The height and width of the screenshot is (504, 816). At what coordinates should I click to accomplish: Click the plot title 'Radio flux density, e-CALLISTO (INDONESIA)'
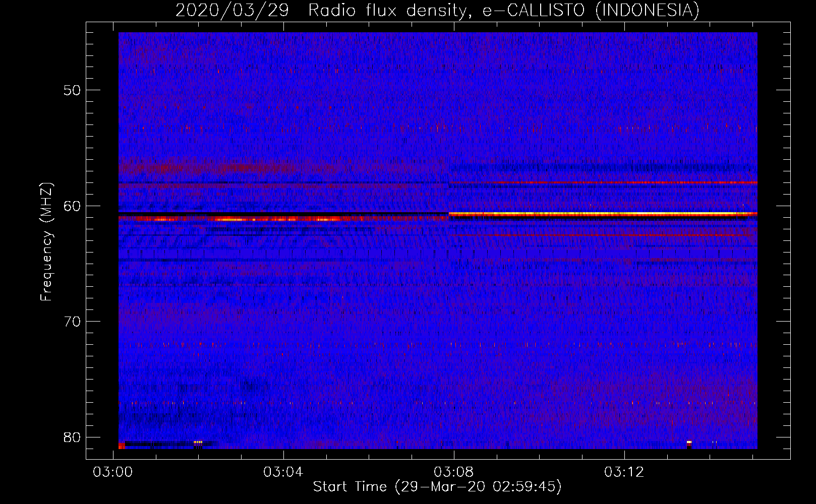504,10
